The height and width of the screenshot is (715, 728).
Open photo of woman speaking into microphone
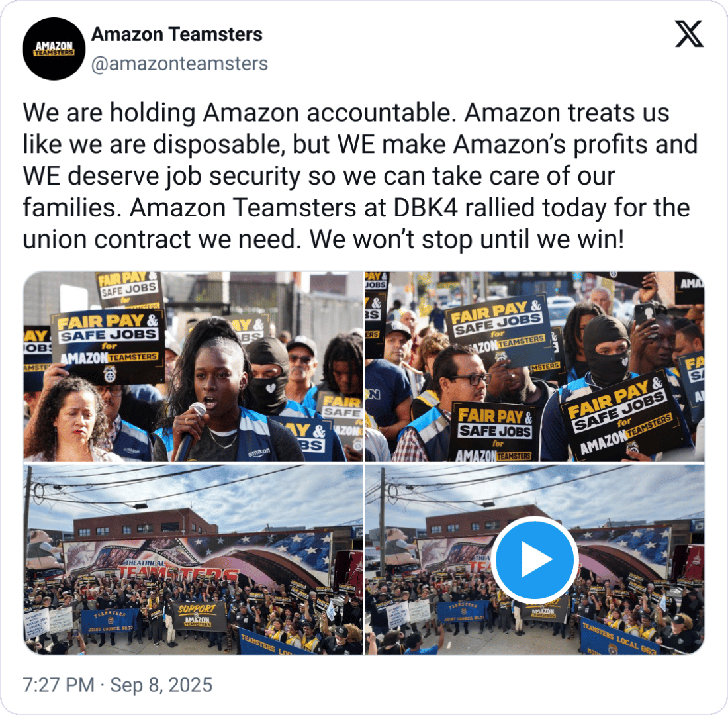tap(193, 367)
